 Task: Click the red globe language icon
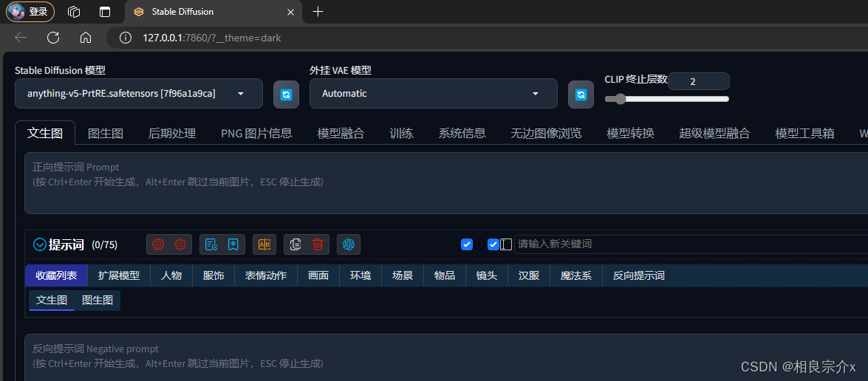pos(158,244)
